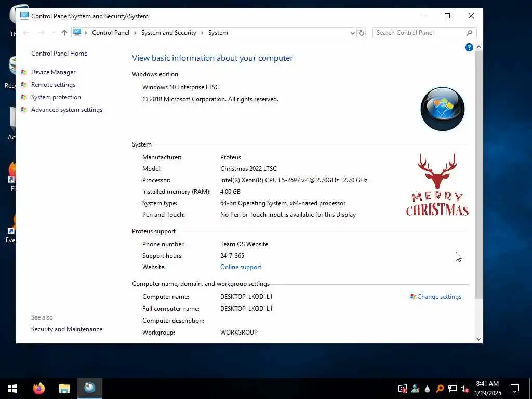This screenshot has height=399, width=532.
Task: Click the computer icon in the address bar
Action: click(x=77, y=32)
